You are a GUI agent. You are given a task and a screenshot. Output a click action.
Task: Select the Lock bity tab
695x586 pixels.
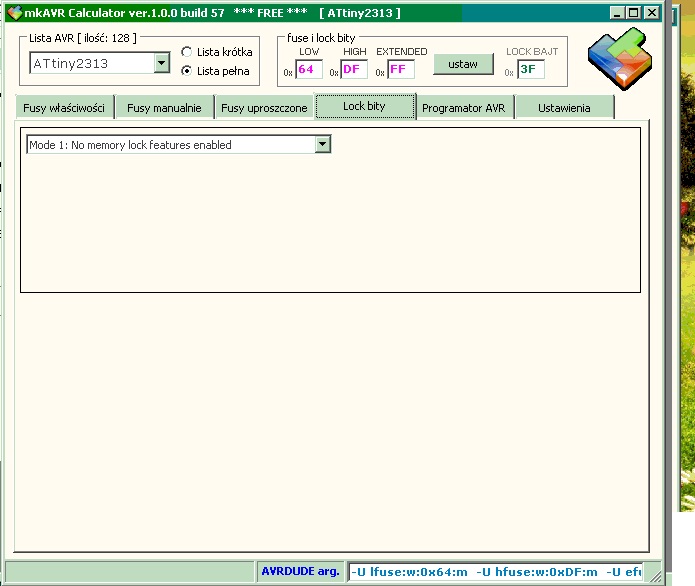click(365, 106)
